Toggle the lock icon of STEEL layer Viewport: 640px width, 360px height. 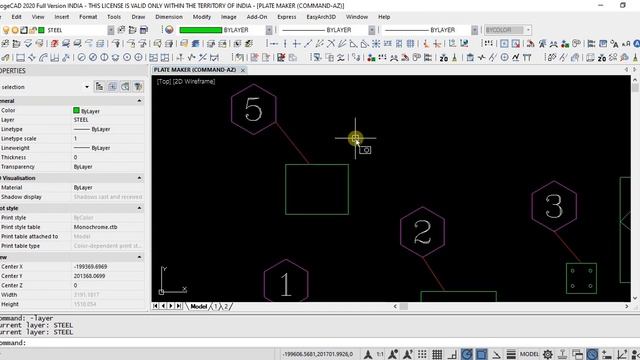point(32,30)
